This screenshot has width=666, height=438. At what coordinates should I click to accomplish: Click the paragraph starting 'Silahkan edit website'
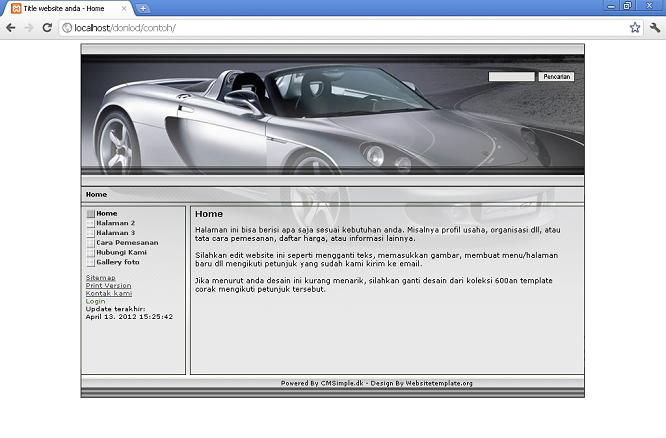coord(377,260)
